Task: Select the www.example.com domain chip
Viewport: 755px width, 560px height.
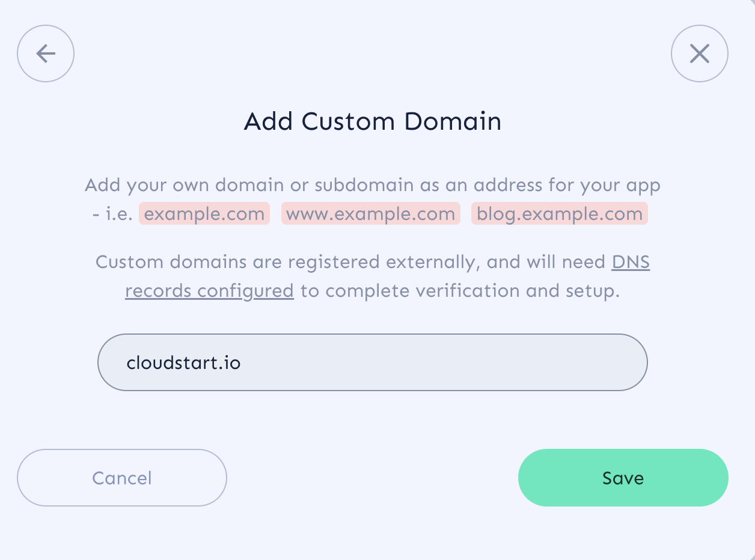Action: point(370,213)
